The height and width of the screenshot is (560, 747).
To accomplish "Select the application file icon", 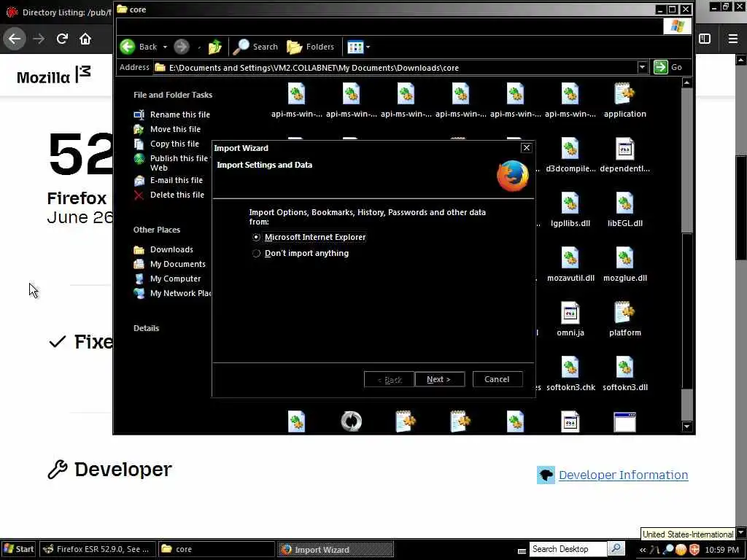I will [x=624, y=94].
